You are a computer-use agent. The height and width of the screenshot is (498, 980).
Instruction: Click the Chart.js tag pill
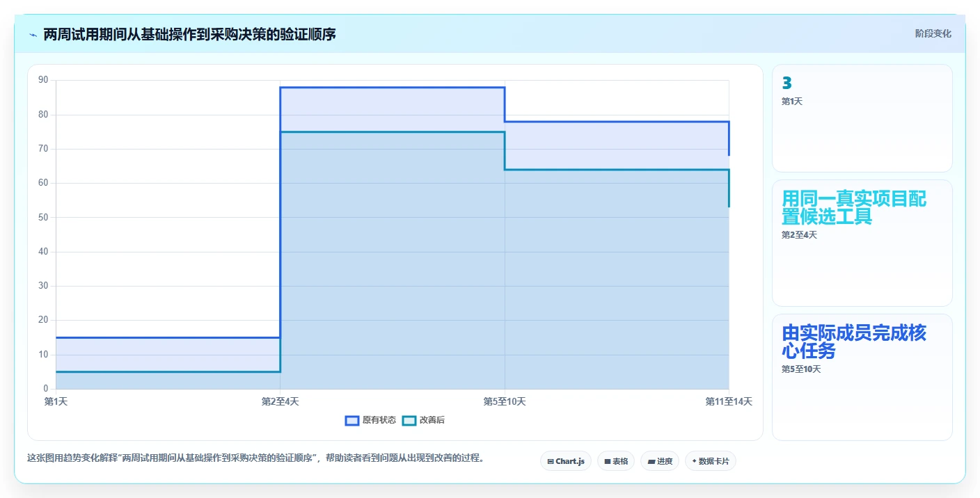(x=565, y=461)
